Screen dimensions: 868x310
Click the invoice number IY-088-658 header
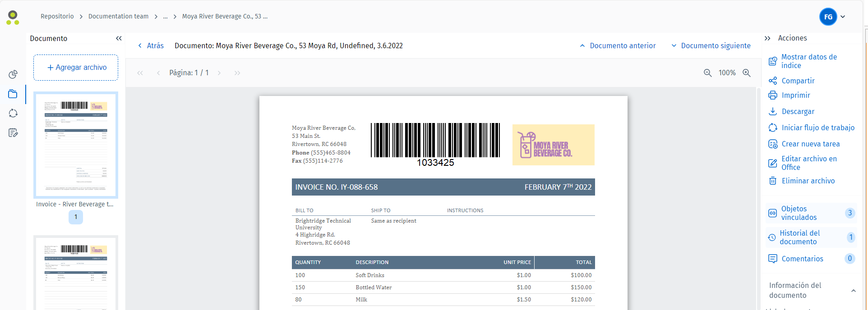[x=337, y=187]
